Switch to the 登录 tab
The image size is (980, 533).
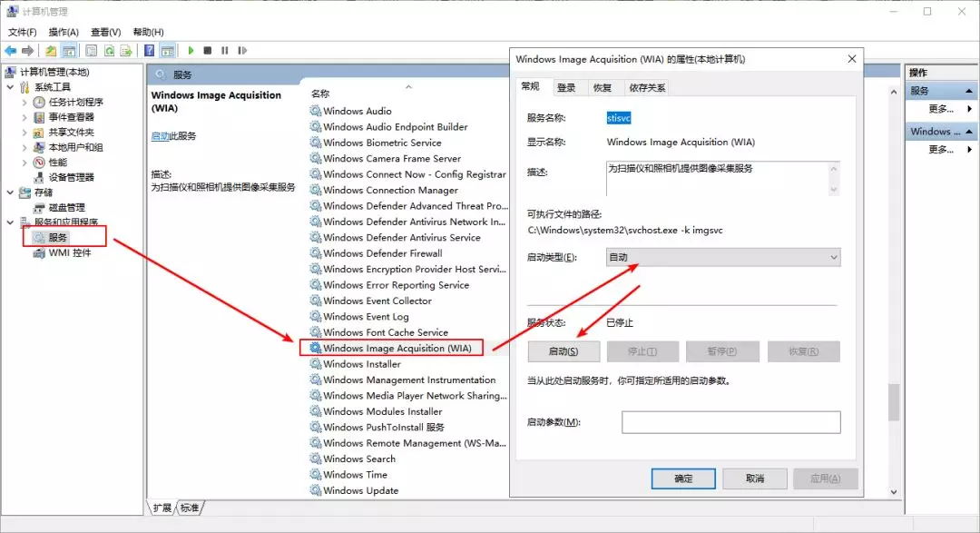[566, 87]
